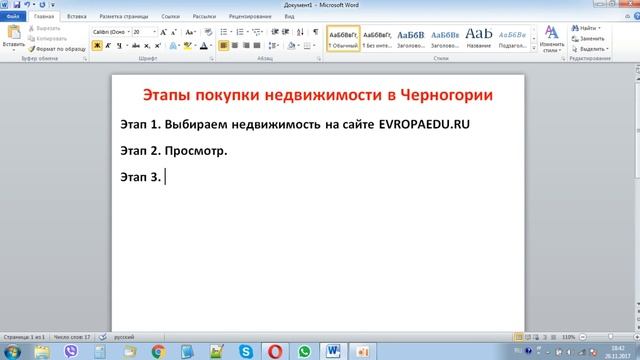
Task: Clear formatting with the eraser icon
Action: (208, 32)
